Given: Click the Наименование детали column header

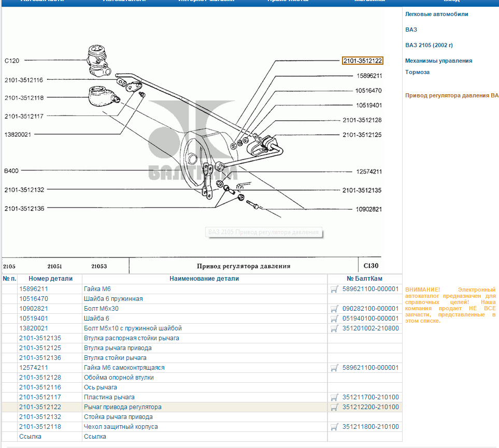Looking at the screenshot, I should 204,279.
